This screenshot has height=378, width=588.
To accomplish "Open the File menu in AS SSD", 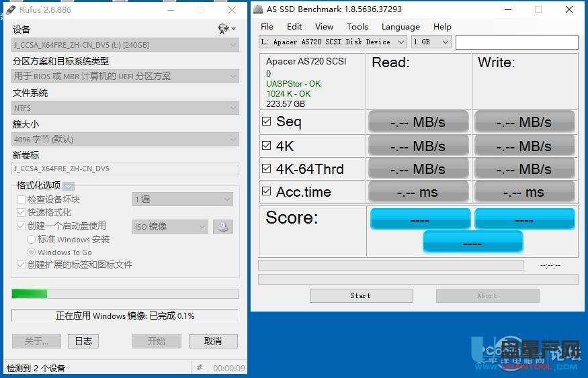I will click(x=267, y=27).
